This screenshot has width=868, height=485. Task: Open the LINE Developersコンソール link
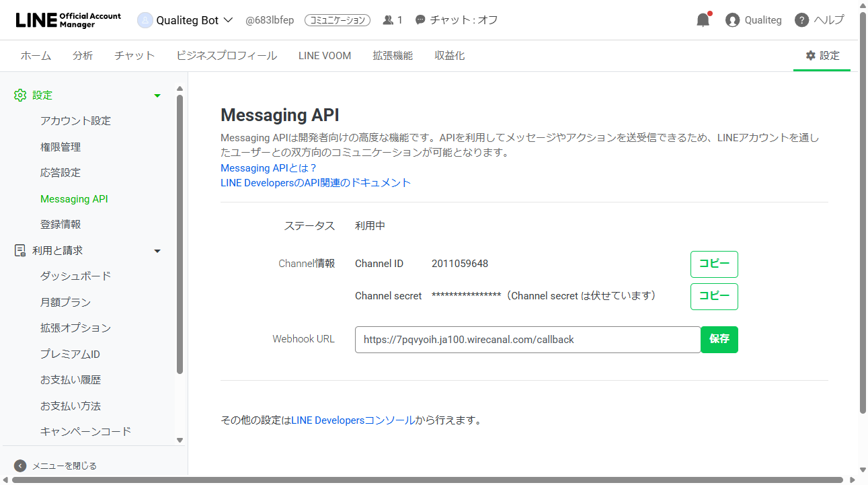(x=353, y=420)
